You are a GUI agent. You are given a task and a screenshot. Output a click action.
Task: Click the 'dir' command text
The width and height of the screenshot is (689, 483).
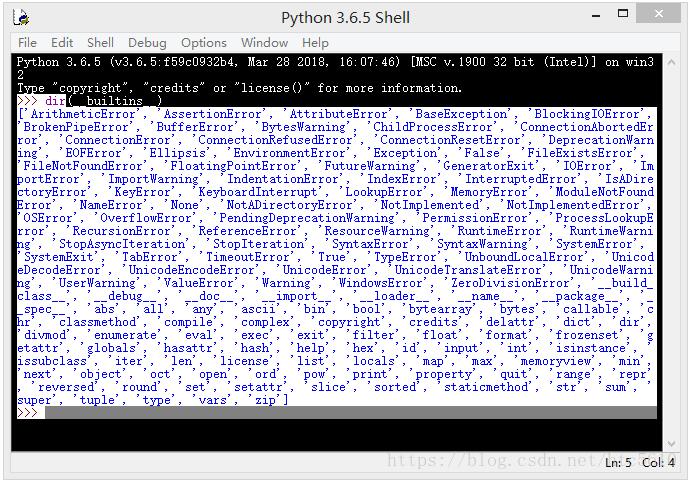click(x=55, y=101)
